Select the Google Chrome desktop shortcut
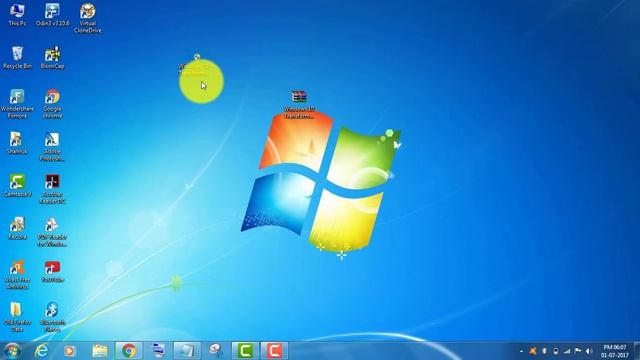 point(52,104)
